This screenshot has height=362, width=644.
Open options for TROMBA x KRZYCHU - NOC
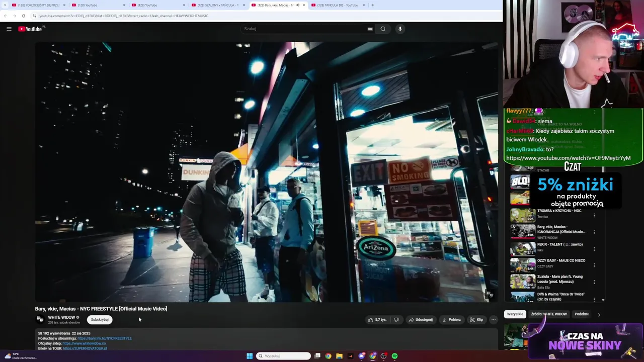[594, 216]
